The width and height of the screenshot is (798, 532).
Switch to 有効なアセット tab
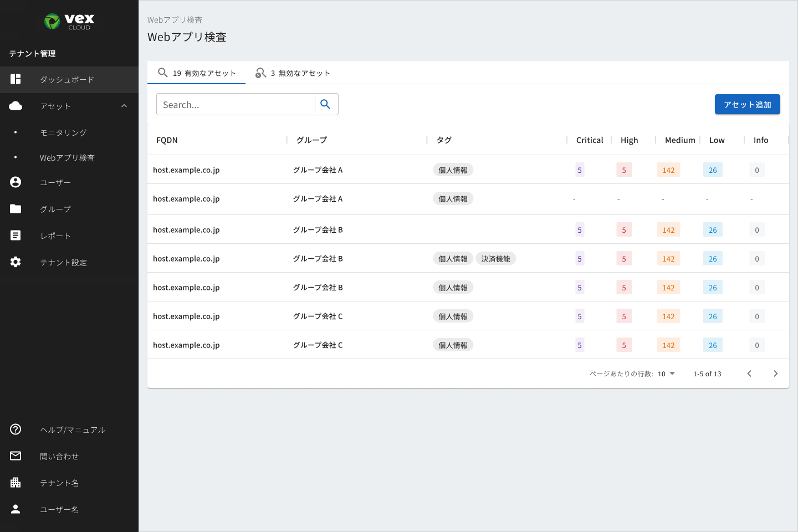tap(196, 73)
